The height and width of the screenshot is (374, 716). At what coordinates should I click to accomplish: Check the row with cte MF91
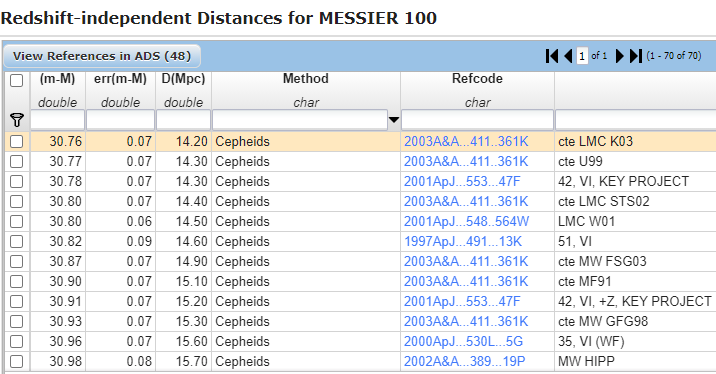coord(16,282)
